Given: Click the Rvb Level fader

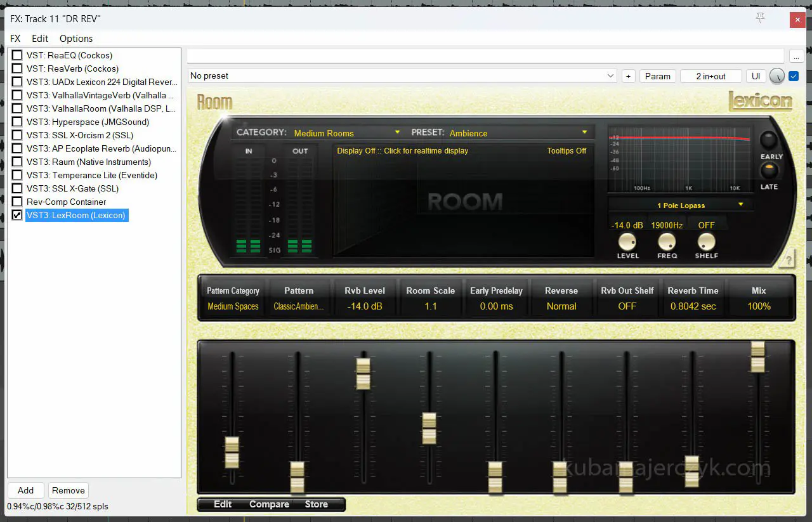Looking at the screenshot, I should tap(363, 374).
